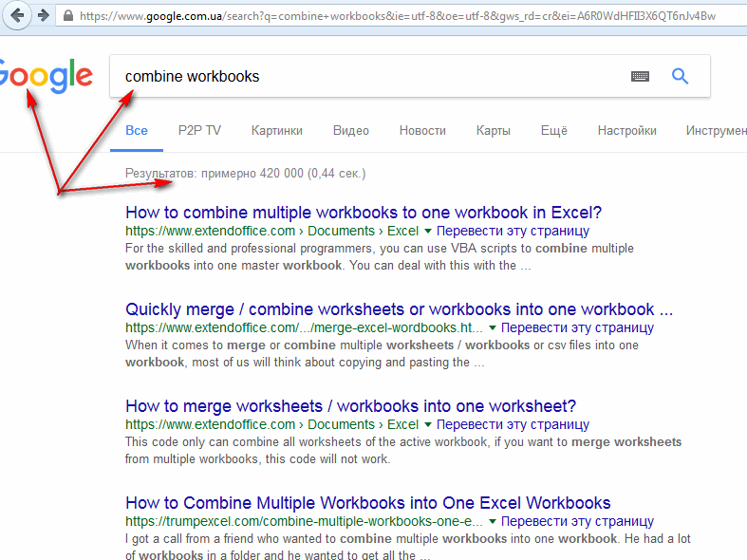The width and height of the screenshot is (747, 560).
Task: Switch to the P2P TV tab
Action: tap(199, 130)
